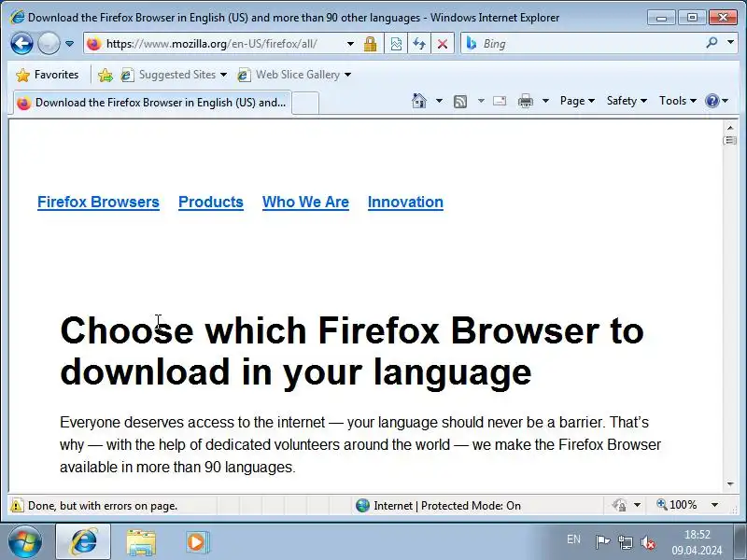Open the recent pages dropdown arrow
Viewport: 747px width, 560px height.
pyautogui.click(x=69, y=44)
